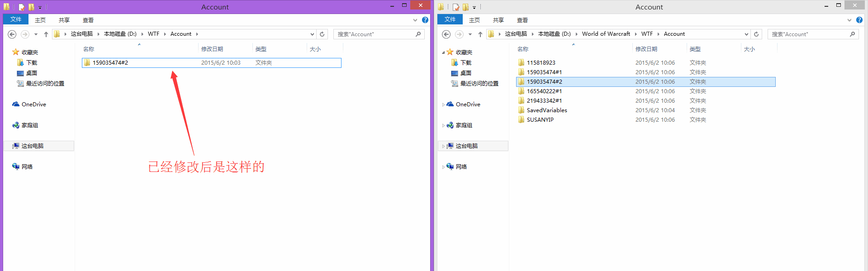
Task: Select SavedVariables folder icon
Action: tap(522, 110)
